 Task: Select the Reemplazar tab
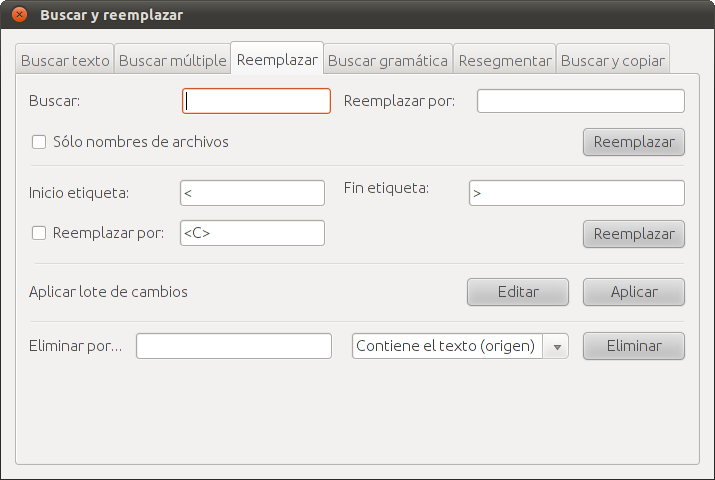point(277,59)
